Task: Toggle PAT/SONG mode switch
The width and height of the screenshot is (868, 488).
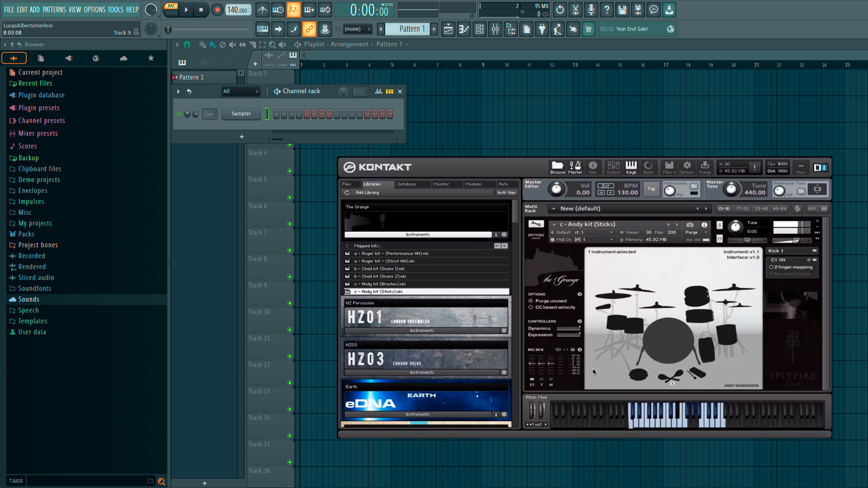Action: pyautogui.click(x=171, y=10)
